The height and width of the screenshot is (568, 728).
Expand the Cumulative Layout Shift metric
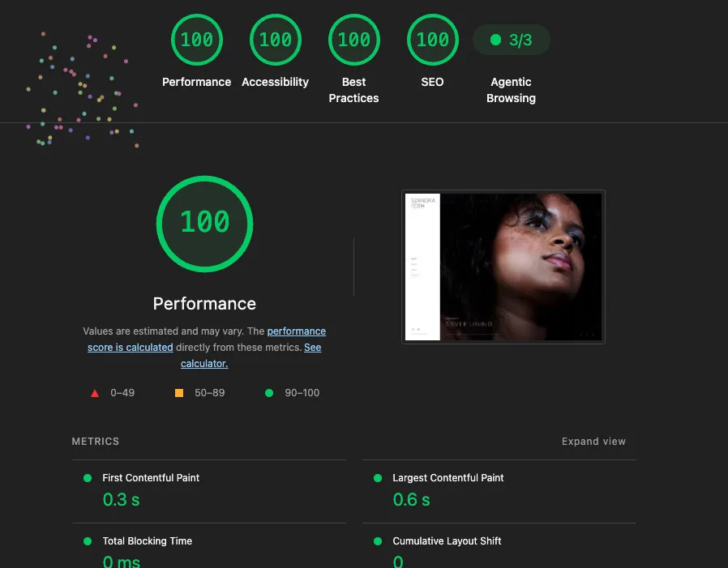499,546
